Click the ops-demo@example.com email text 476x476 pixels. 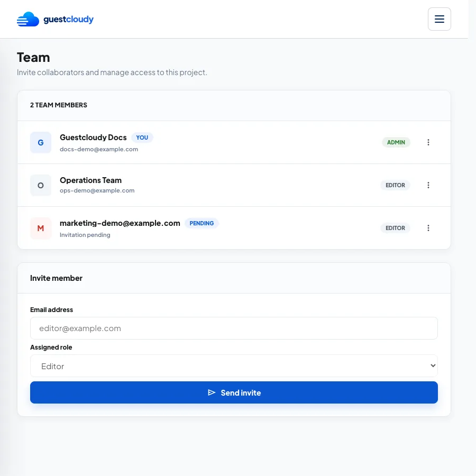pyautogui.click(x=97, y=190)
